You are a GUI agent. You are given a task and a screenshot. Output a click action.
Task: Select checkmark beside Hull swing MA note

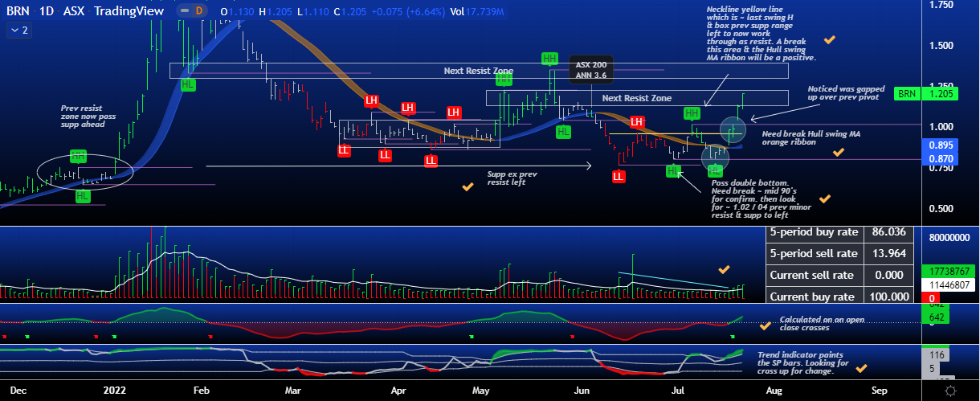(838, 152)
